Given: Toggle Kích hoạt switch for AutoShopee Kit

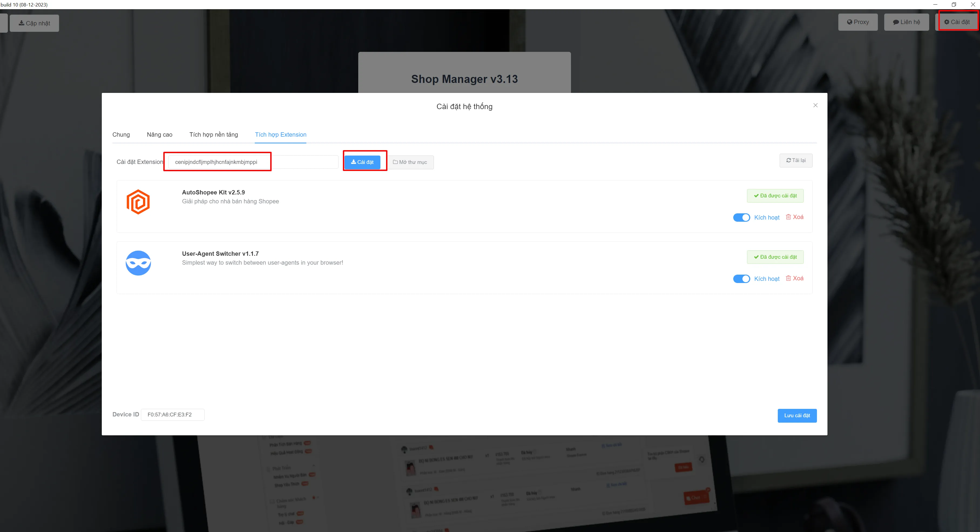Looking at the screenshot, I should pyautogui.click(x=741, y=217).
